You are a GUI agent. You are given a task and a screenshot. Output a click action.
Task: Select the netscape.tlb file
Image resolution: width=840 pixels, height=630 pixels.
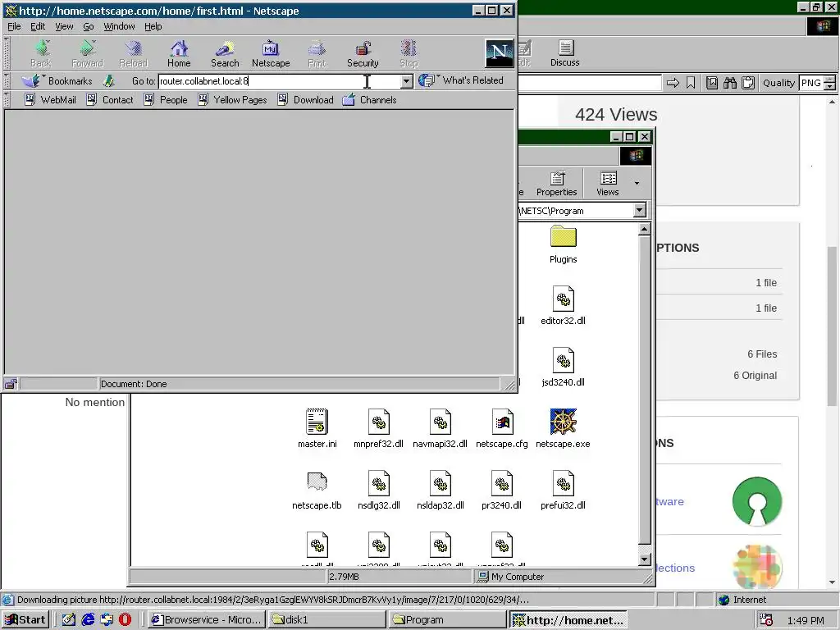pyautogui.click(x=317, y=491)
